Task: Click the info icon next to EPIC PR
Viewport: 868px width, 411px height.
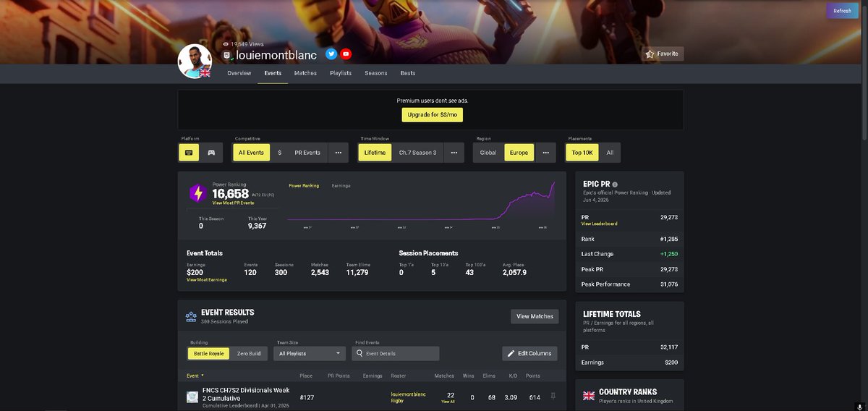Action: click(616, 185)
